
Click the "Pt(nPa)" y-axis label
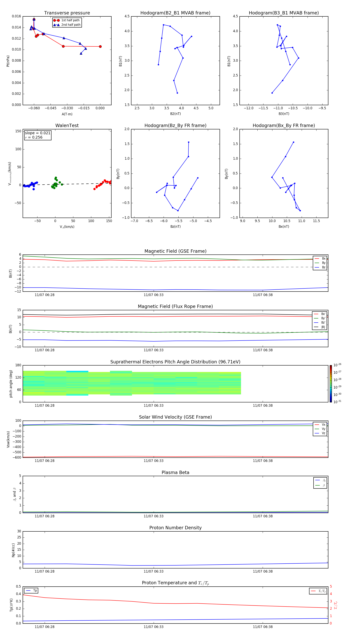pyautogui.click(x=8, y=61)
